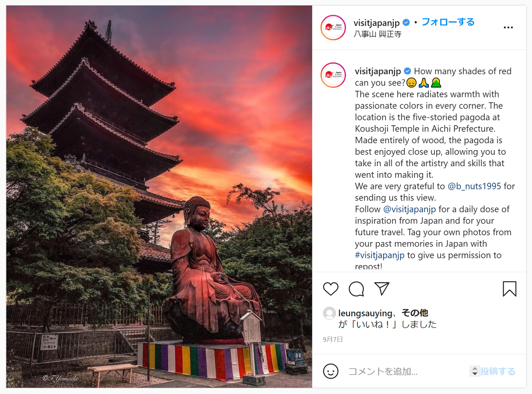Open the @visitjapanjp mention in the caption

pyautogui.click(x=410, y=209)
